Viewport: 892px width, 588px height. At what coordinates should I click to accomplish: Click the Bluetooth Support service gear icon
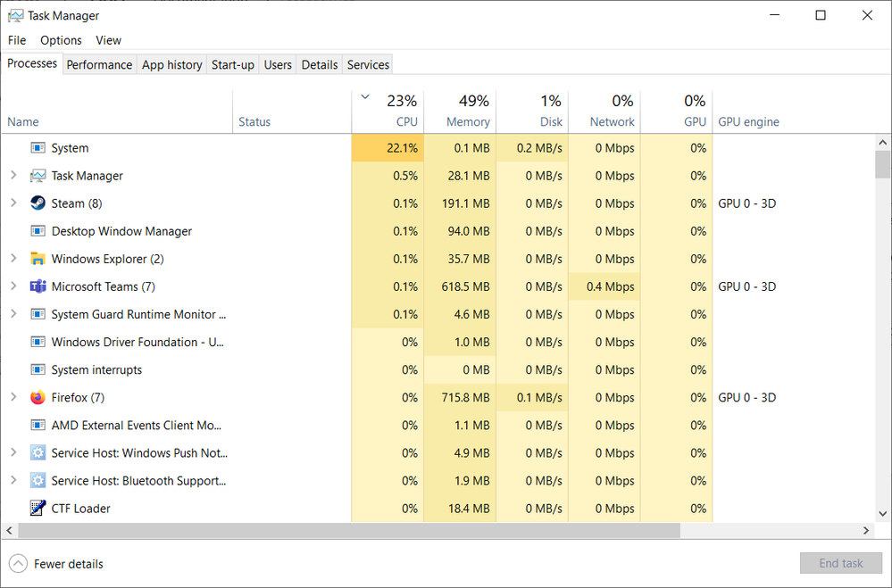[38, 481]
